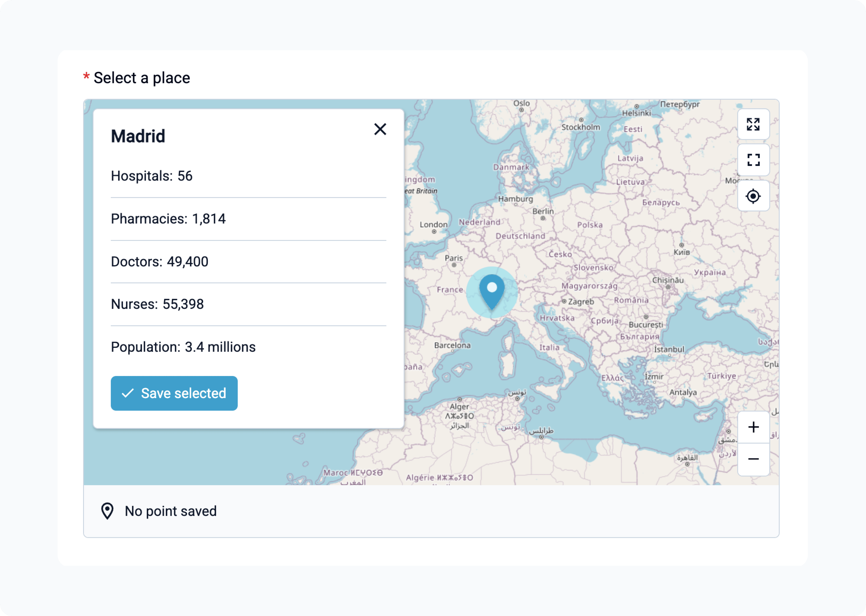Viewport: 866px width, 616px height.
Task: Click the Population: 3.4 millions row
Action: click(183, 347)
